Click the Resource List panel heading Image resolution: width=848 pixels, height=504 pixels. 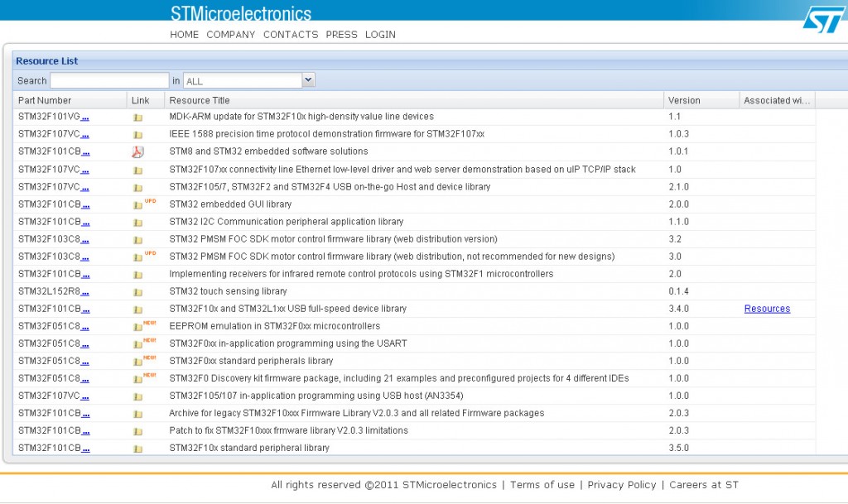click(46, 61)
